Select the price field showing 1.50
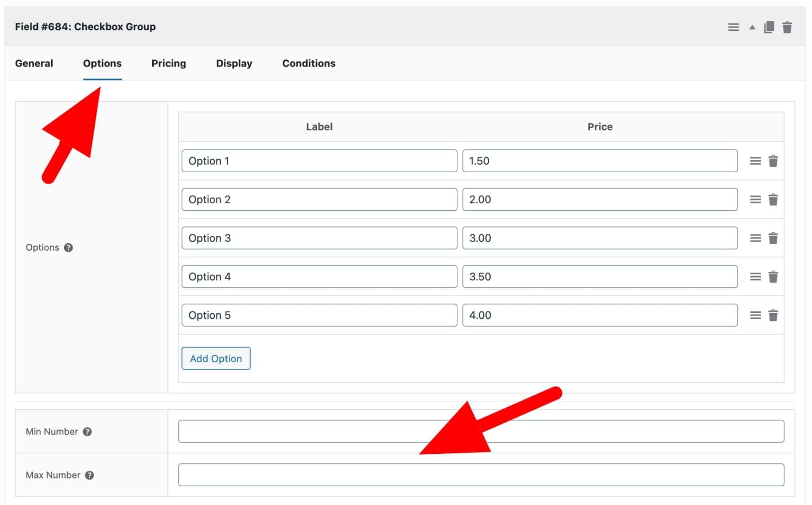 600,160
